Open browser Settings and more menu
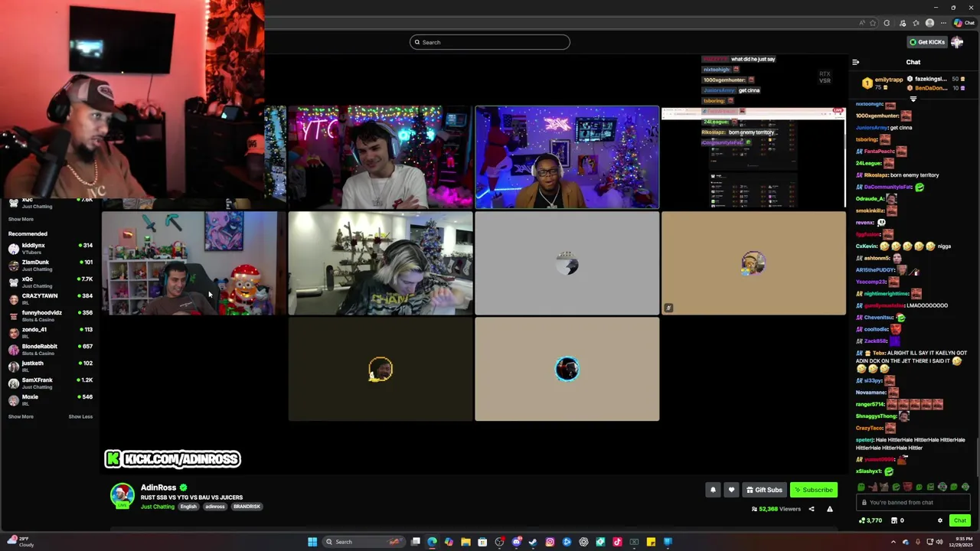Screen dimensions: 980x551 coord(943,23)
